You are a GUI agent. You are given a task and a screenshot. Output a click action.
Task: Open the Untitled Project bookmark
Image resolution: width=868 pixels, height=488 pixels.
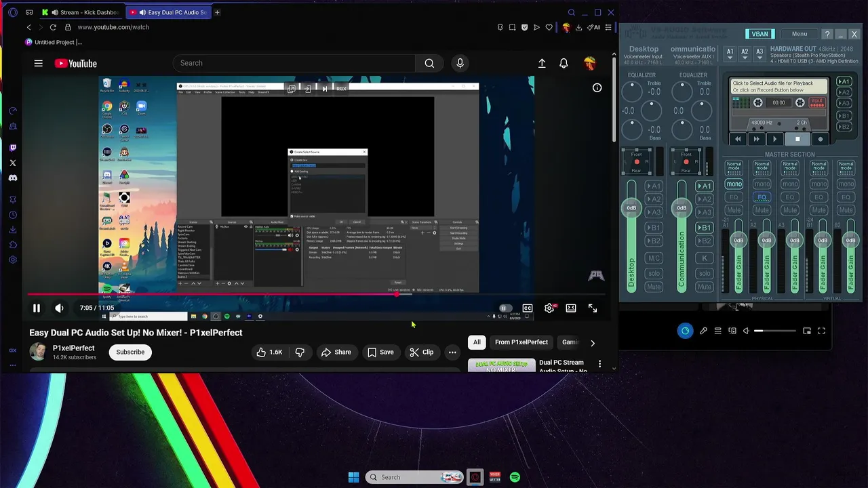(x=54, y=42)
